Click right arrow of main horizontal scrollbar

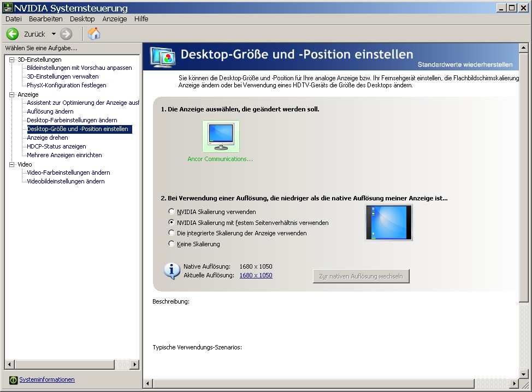coord(515,383)
